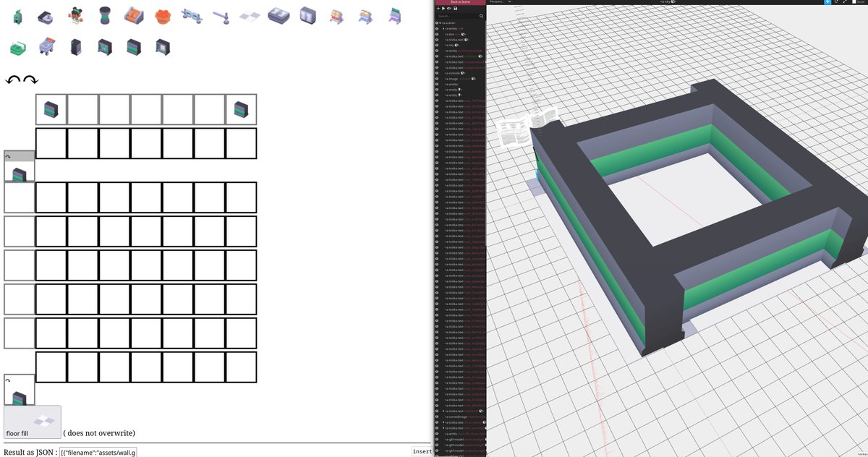
Task: Select the shopping cart item
Action: [x=47, y=47]
